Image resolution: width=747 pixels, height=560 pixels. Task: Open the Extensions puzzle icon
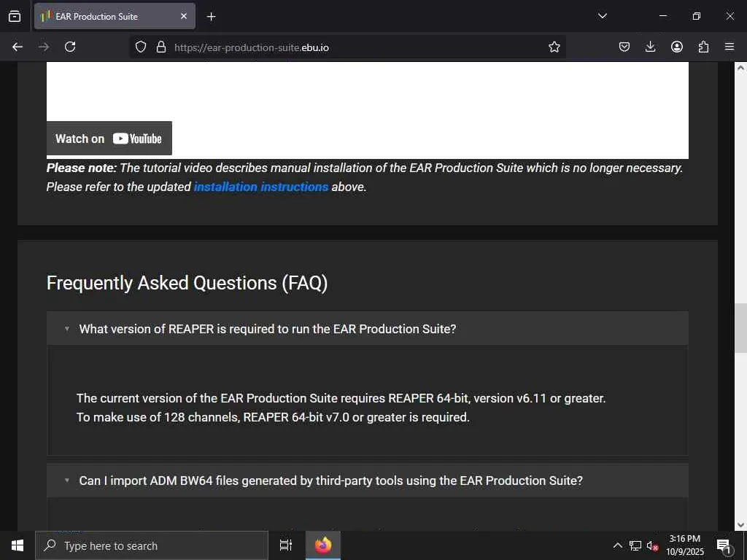click(x=703, y=47)
